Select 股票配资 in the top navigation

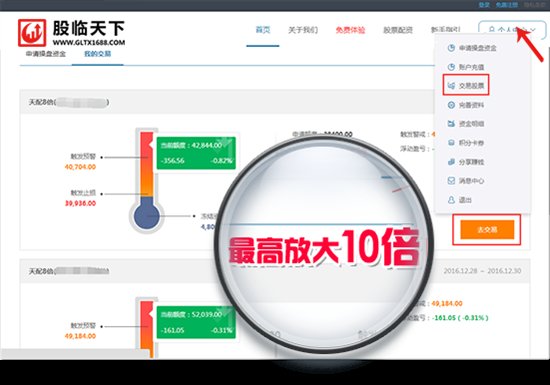(x=398, y=30)
